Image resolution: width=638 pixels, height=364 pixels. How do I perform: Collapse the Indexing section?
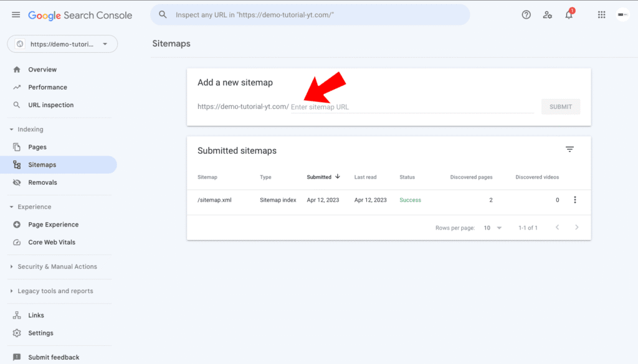[27, 129]
